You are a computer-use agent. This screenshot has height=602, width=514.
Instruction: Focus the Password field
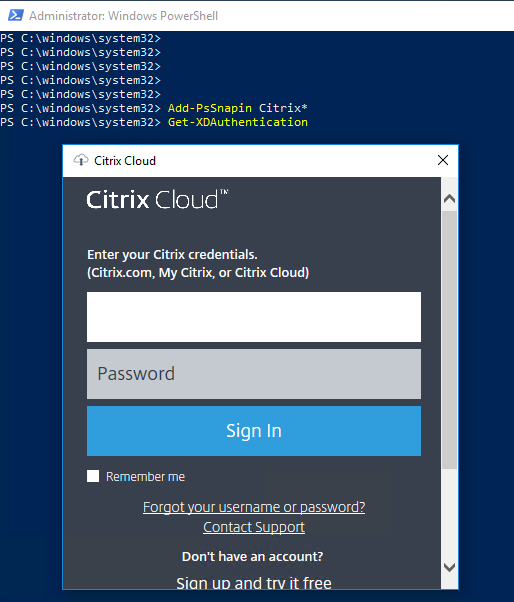[254, 374]
